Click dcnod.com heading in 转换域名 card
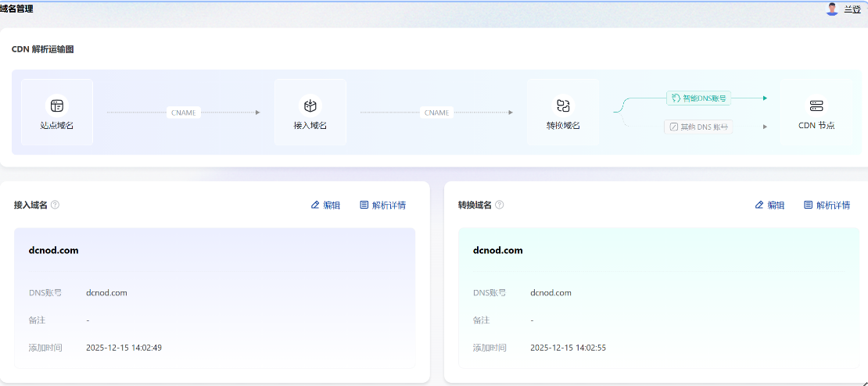868x386 pixels. 497,251
